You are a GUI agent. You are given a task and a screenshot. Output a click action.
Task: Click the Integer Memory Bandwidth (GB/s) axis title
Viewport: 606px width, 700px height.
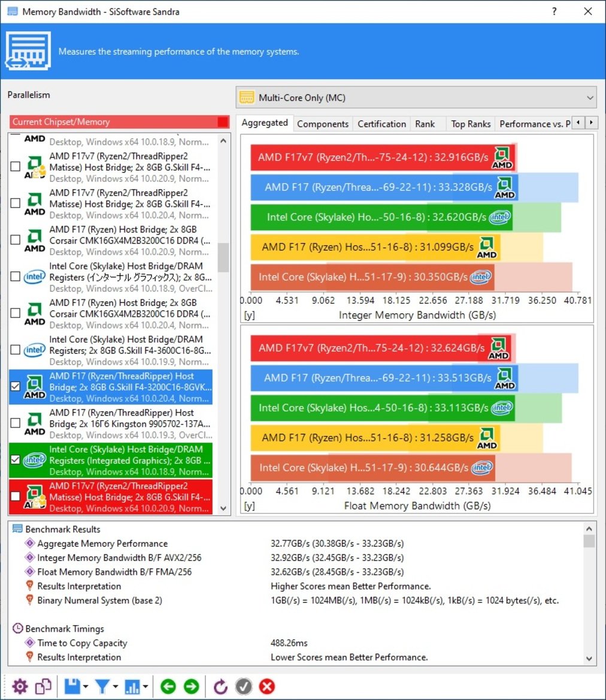[417, 315]
